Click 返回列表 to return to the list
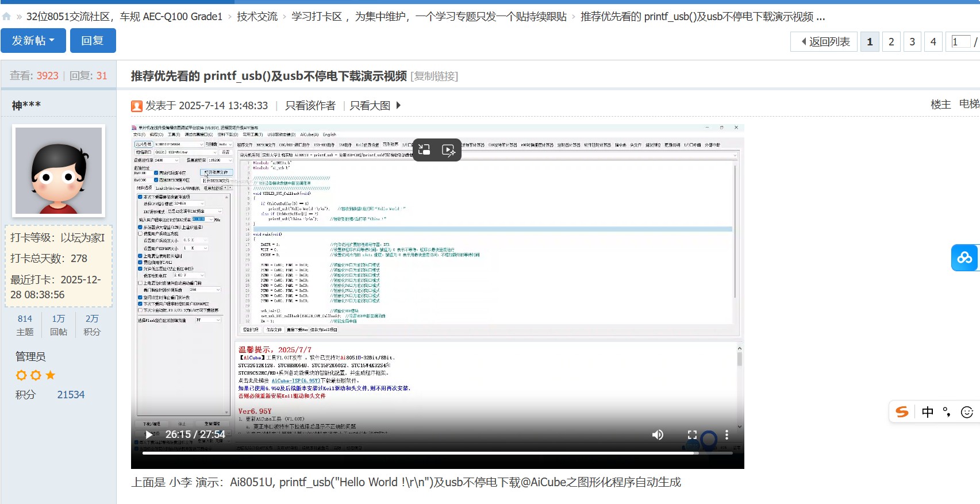The width and height of the screenshot is (980, 504). (825, 41)
